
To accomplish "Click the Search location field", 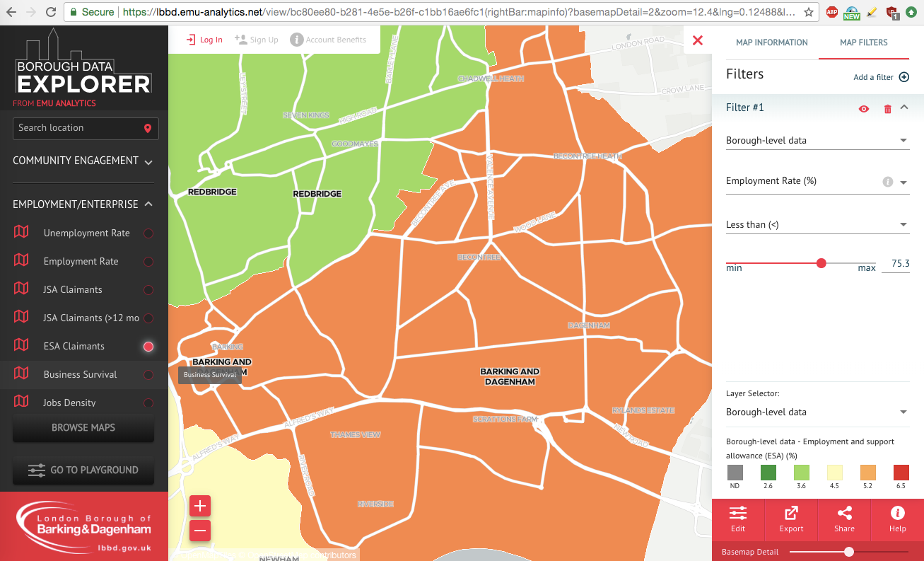I will click(78, 128).
